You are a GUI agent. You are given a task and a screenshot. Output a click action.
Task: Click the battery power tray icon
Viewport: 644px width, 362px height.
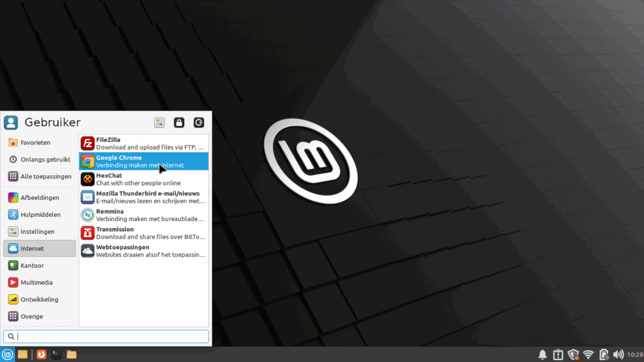[603, 354]
